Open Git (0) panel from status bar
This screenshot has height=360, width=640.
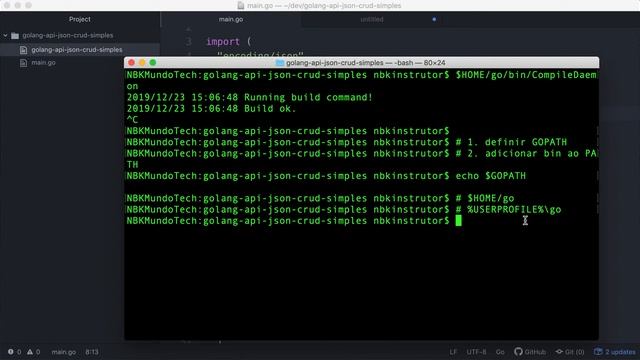pyautogui.click(x=570, y=352)
